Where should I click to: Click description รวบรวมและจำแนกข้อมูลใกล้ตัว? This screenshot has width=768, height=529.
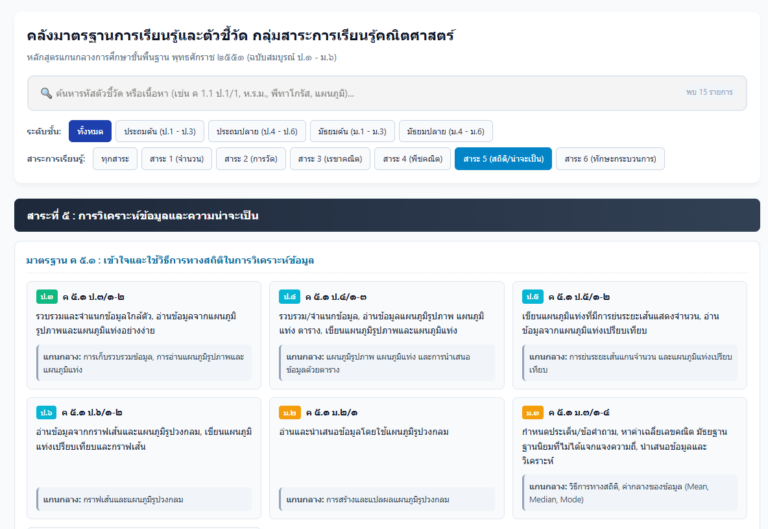tap(136, 323)
